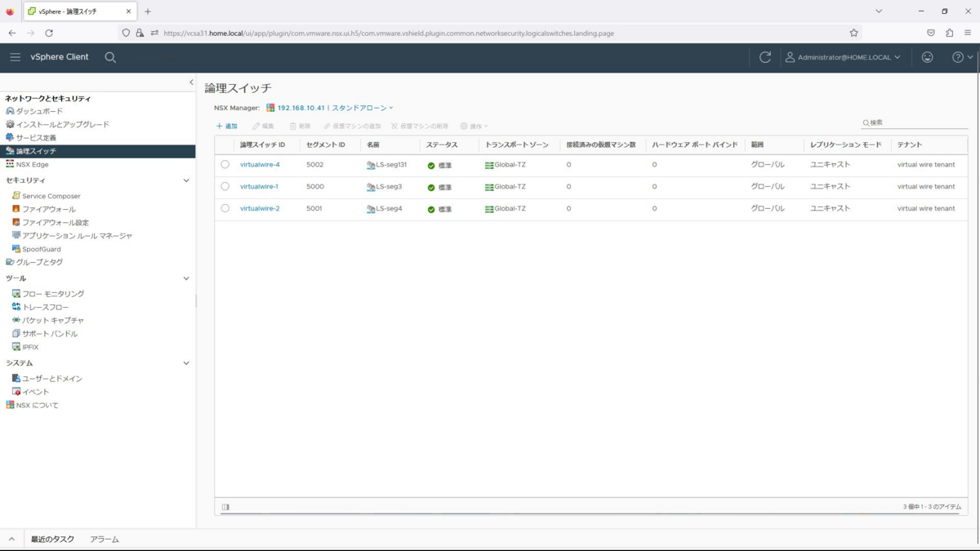Screen dimensions: 980x551
Task: Open the virtualwire-1 link
Action: pyautogui.click(x=259, y=187)
